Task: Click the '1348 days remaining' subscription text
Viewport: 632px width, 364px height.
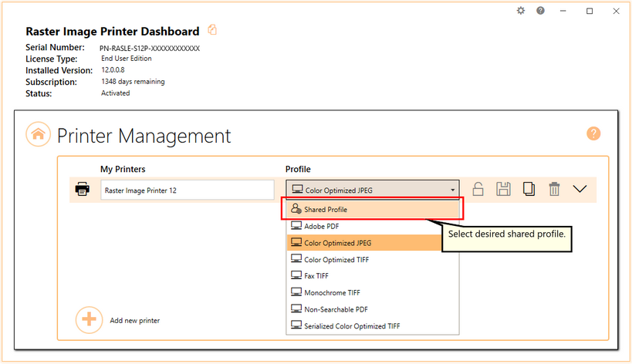Action: [x=133, y=81]
